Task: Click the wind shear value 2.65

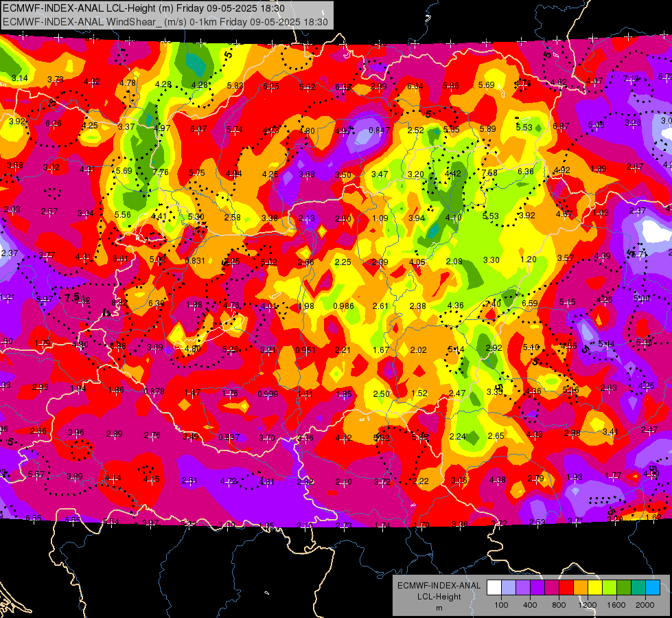Action: click(x=496, y=436)
